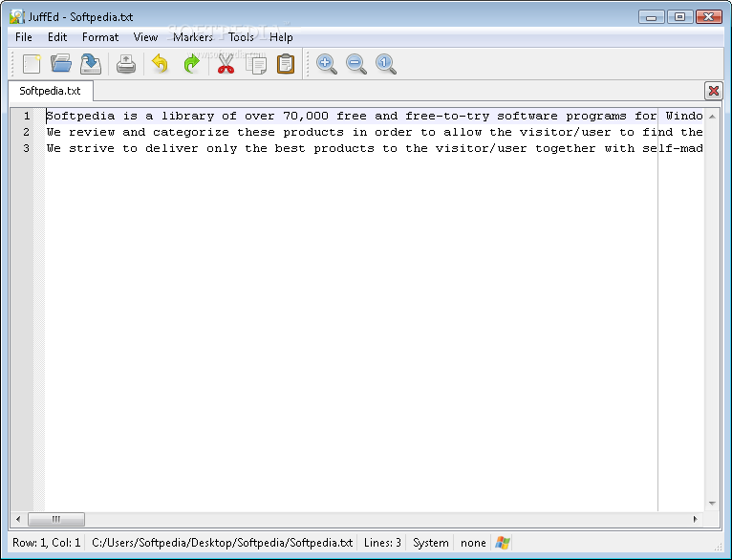Image resolution: width=732 pixels, height=560 pixels.
Task: Click line number 1 in margin
Action: [27, 116]
